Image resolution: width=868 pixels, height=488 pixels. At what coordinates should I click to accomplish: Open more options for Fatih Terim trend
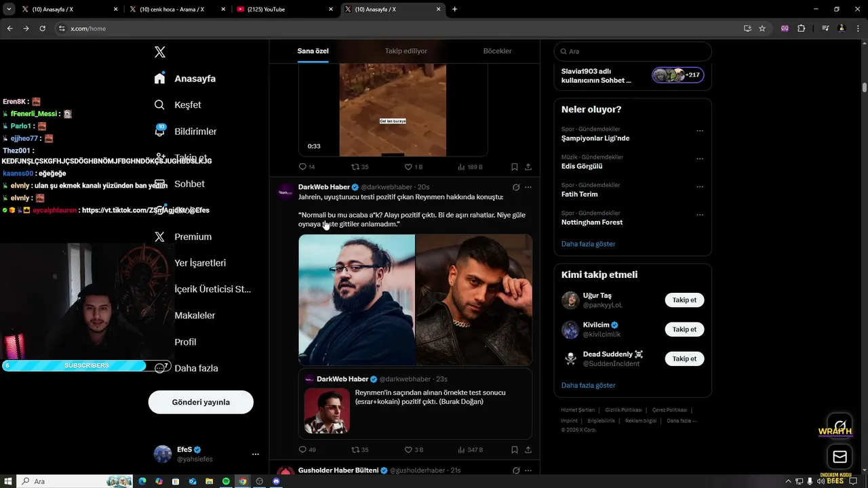[x=700, y=187]
